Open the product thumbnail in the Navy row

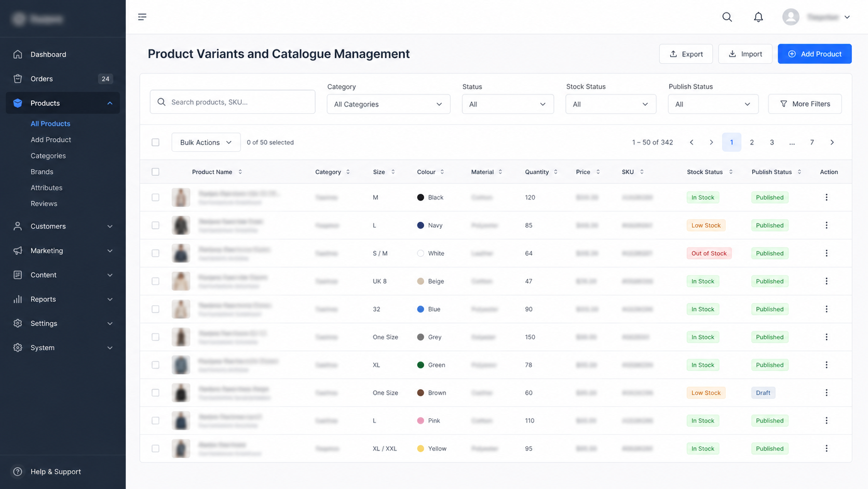tap(181, 226)
